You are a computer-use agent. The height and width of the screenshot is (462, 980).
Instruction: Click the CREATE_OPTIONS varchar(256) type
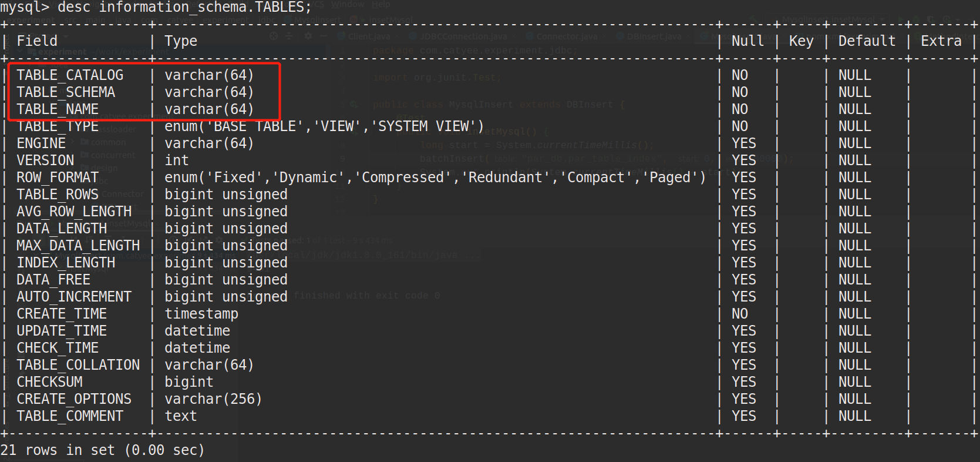pyautogui.click(x=213, y=399)
